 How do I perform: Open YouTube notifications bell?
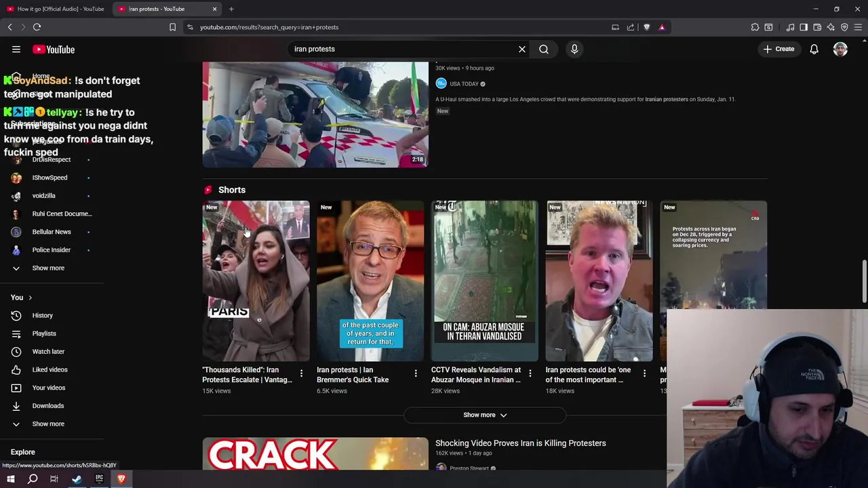pyautogui.click(x=814, y=49)
